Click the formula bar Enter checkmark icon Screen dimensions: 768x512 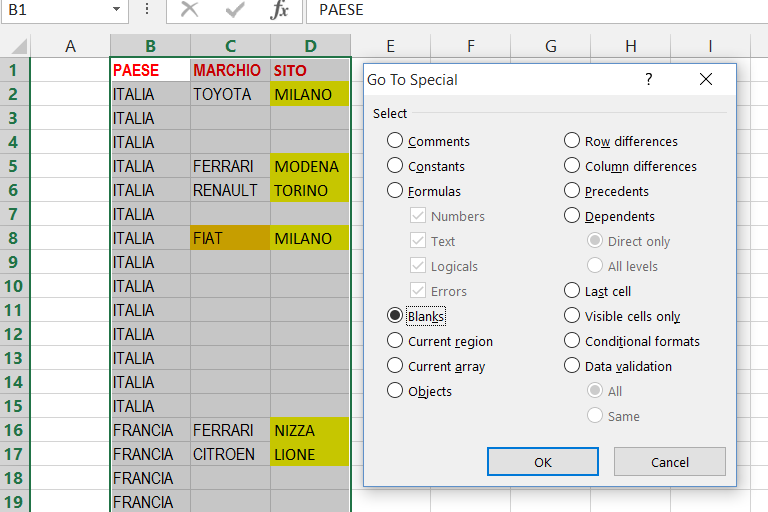pyautogui.click(x=235, y=10)
